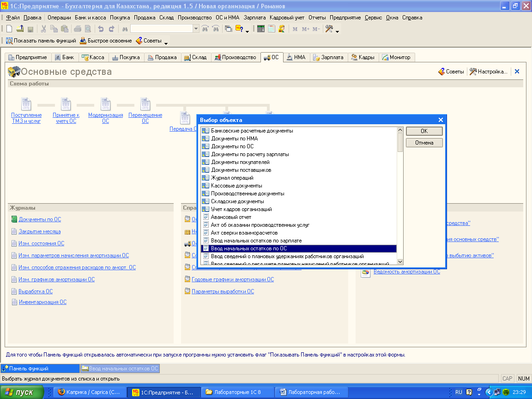Select Журнал операций in list
Image resolution: width=532 pixels, height=399 pixels.
299,178
